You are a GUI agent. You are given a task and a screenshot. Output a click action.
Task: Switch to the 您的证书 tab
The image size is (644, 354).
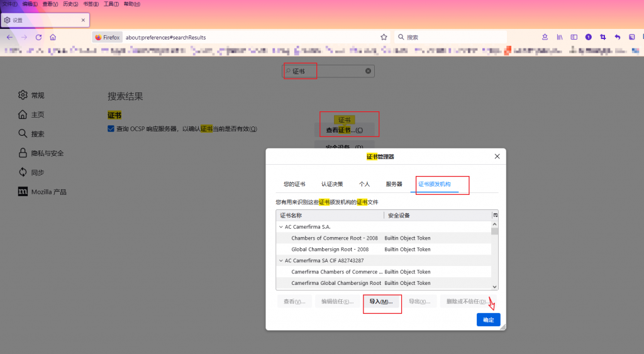tap(294, 184)
